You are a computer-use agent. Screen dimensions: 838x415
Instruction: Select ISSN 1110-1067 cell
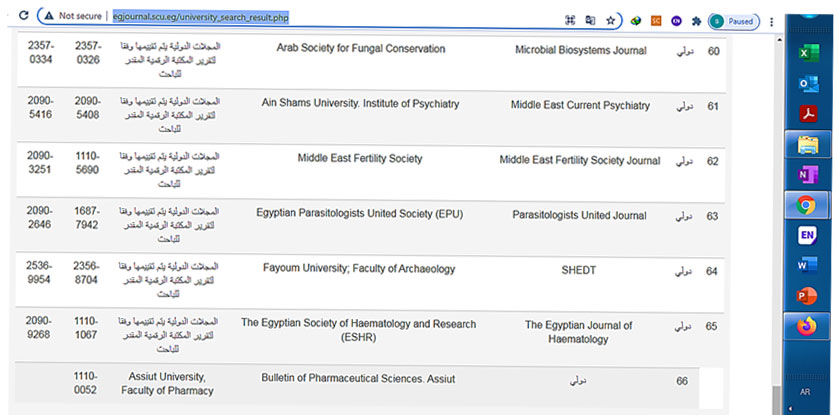86,328
